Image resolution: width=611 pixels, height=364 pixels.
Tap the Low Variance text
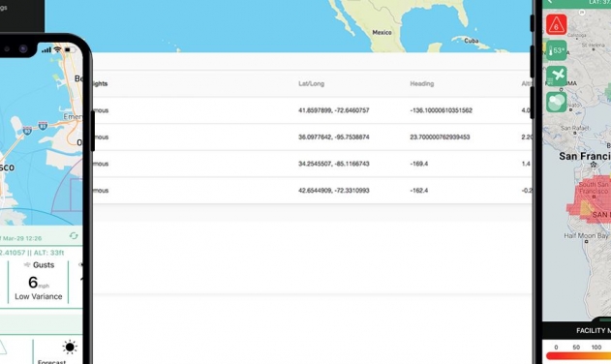click(x=38, y=296)
